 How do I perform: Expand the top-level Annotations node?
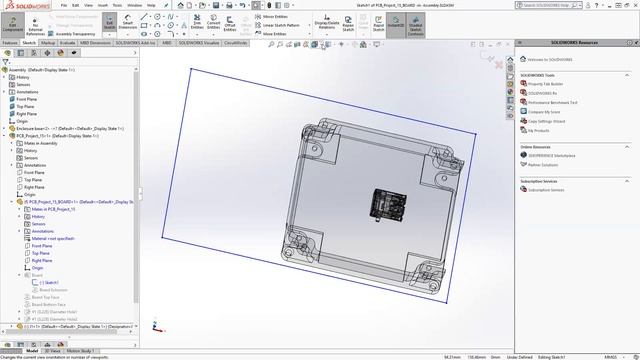point(4,92)
